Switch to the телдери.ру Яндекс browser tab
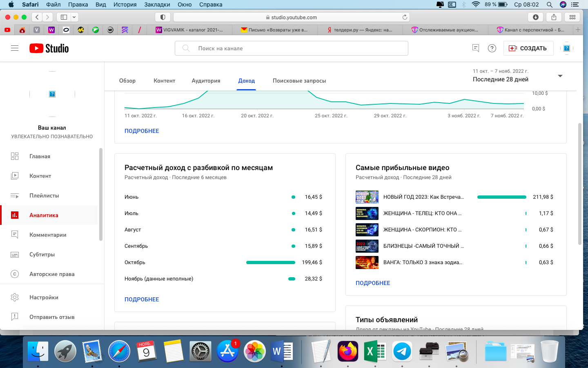 coord(360,30)
